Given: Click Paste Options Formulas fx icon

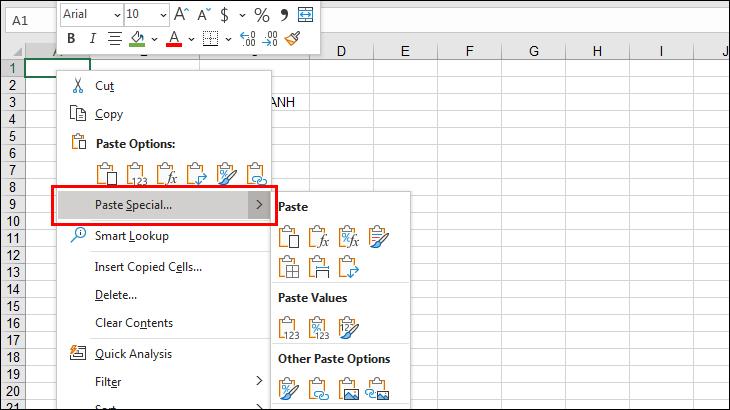Looking at the screenshot, I should [x=167, y=174].
